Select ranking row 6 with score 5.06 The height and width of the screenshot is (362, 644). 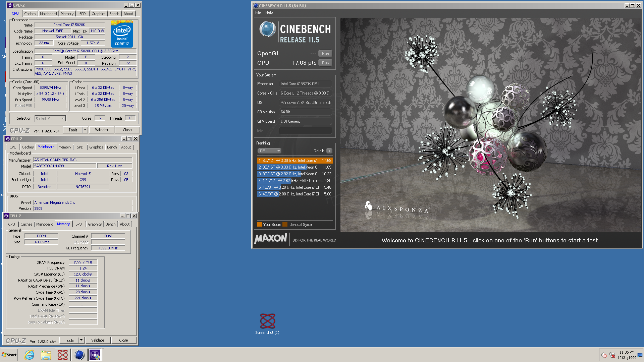[x=295, y=194]
